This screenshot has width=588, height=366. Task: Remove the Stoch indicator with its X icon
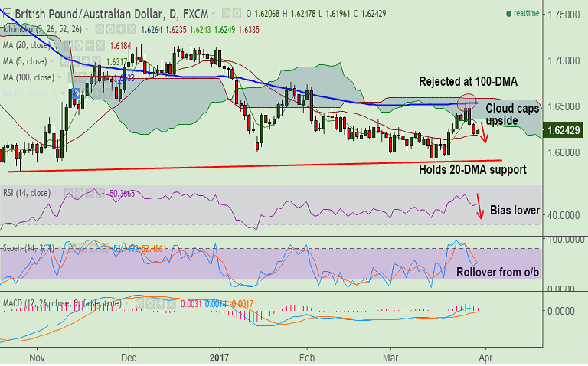coord(103,248)
